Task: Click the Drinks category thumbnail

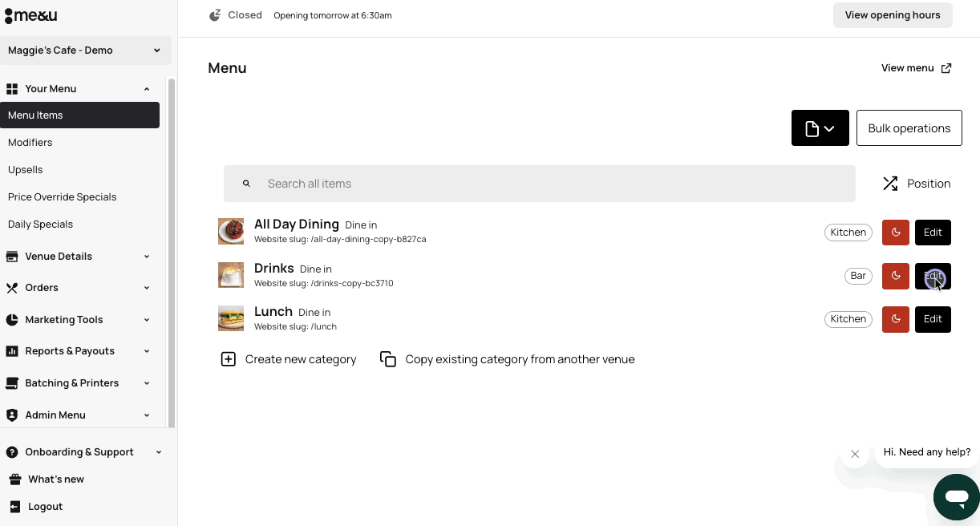Action: pos(231,275)
